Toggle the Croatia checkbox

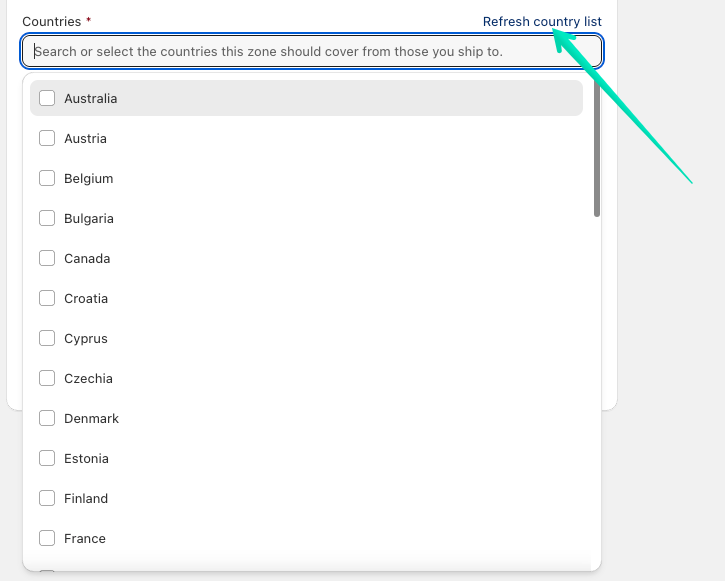coord(47,298)
